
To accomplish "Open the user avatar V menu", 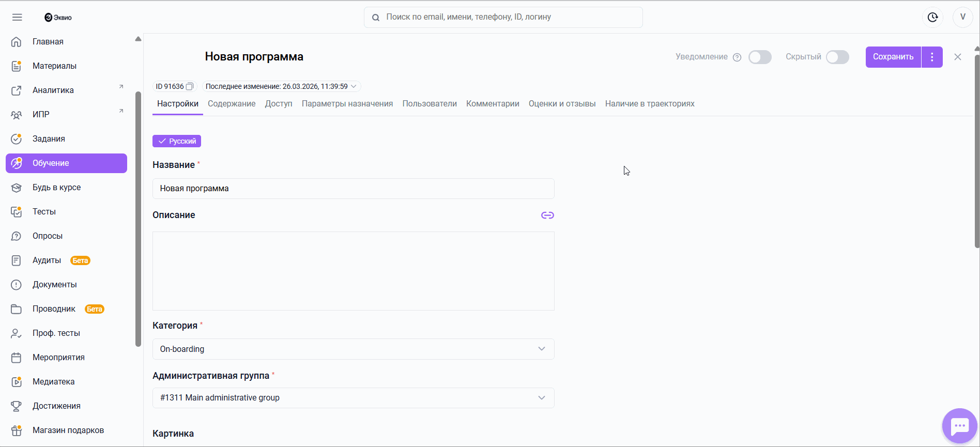I will coord(962,17).
